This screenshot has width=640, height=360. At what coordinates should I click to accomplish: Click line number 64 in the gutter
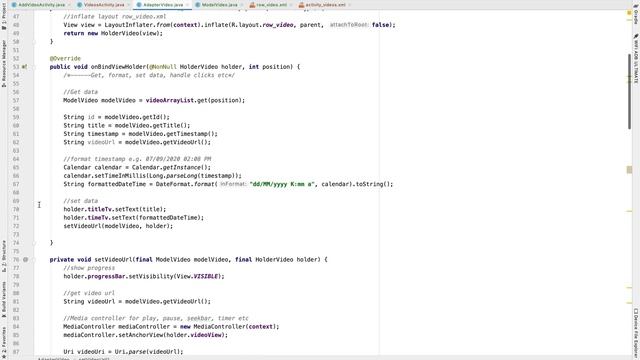click(x=16, y=159)
